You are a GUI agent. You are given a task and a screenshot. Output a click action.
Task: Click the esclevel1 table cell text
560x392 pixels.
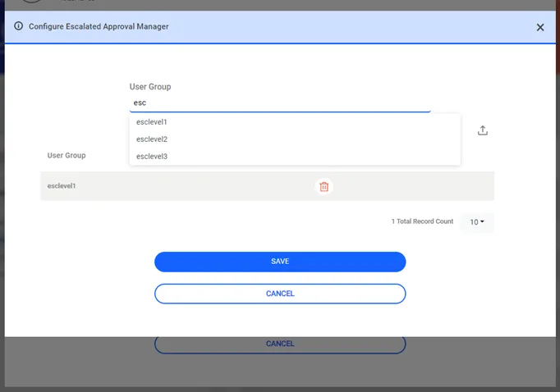coord(62,186)
